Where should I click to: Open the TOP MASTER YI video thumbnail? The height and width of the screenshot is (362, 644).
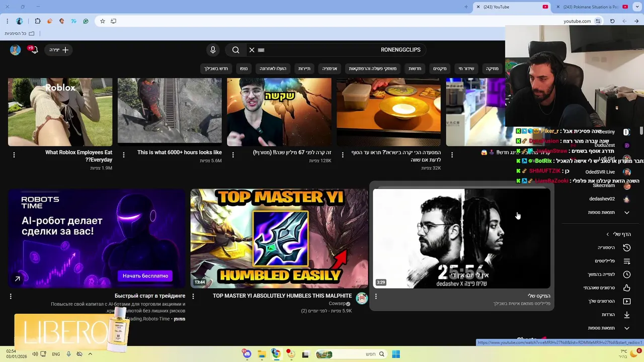(279, 238)
